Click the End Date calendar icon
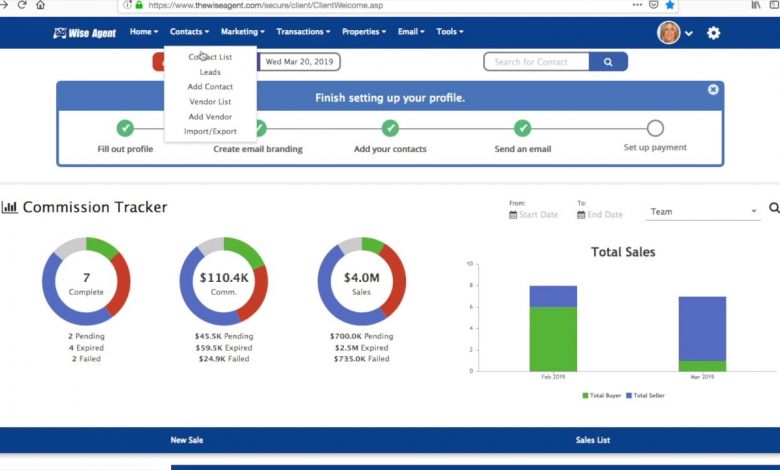Image resolution: width=780 pixels, height=470 pixels. coord(581,215)
